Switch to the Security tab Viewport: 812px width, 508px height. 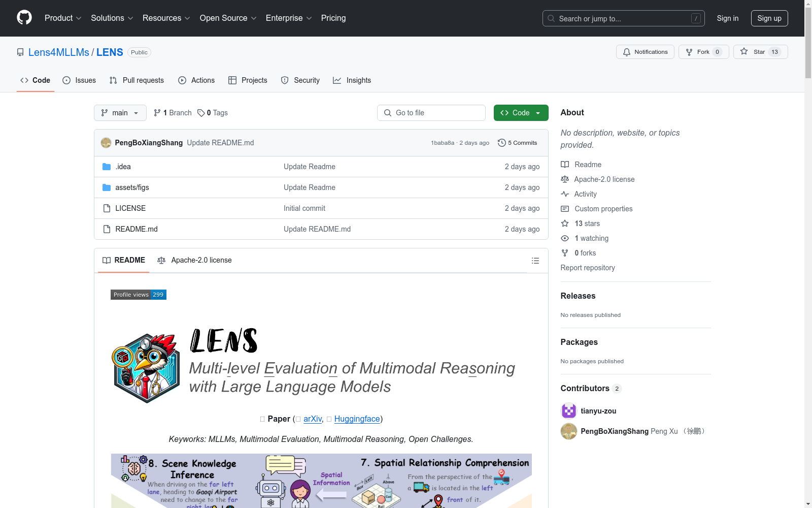[x=300, y=80]
